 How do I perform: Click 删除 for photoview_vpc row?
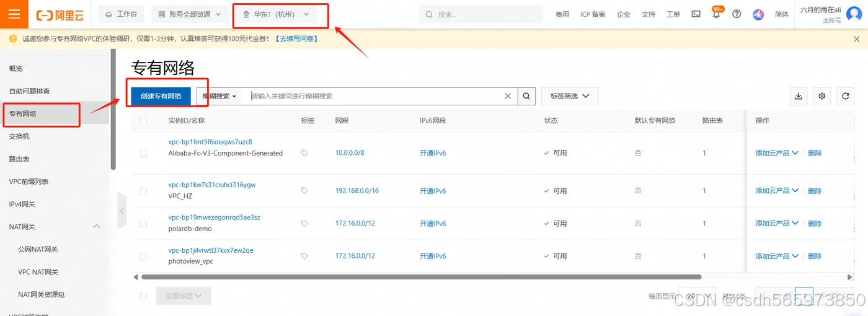(x=815, y=256)
